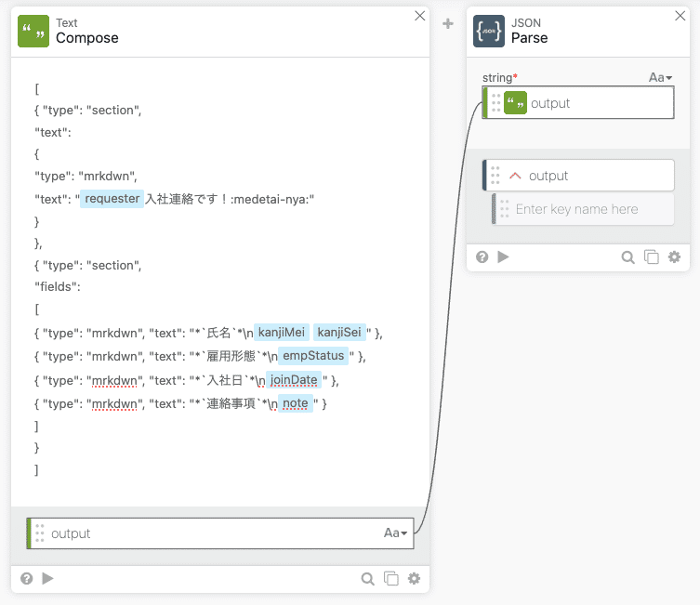Image resolution: width=700 pixels, height=605 pixels.
Task: Select the kanjiMei variable pill
Action: pos(282,333)
